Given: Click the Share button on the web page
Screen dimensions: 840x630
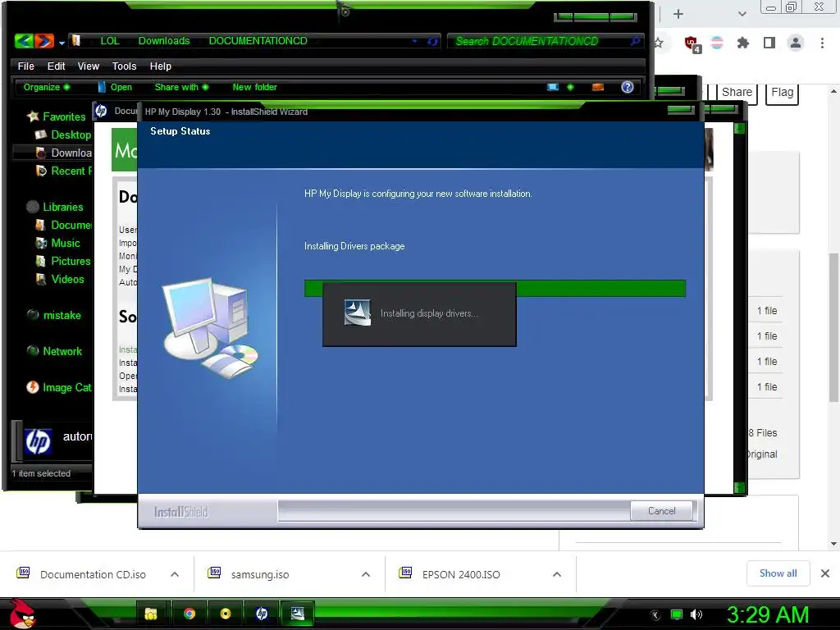Looking at the screenshot, I should (x=737, y=93).
